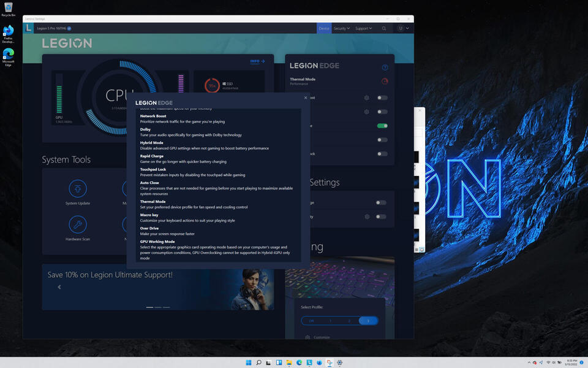The height and width of the screenshot is (368, 588).
Task: Click the Lenovo L logo in header
Action: coord(28,28)
